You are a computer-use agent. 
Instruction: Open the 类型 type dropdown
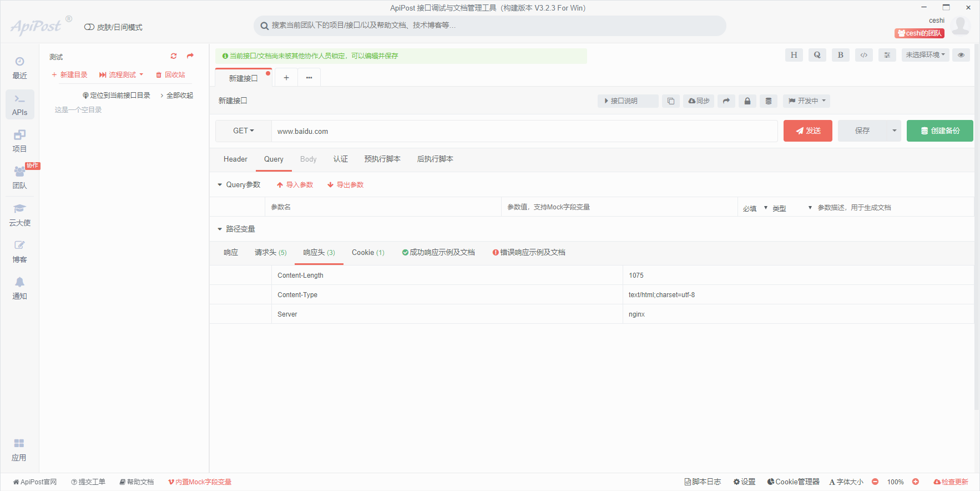point(792,208)
